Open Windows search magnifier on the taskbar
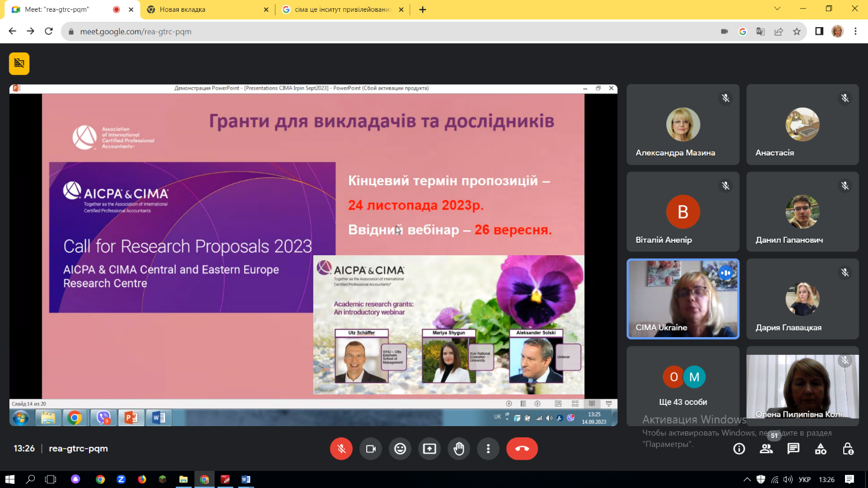 [31, 479]
